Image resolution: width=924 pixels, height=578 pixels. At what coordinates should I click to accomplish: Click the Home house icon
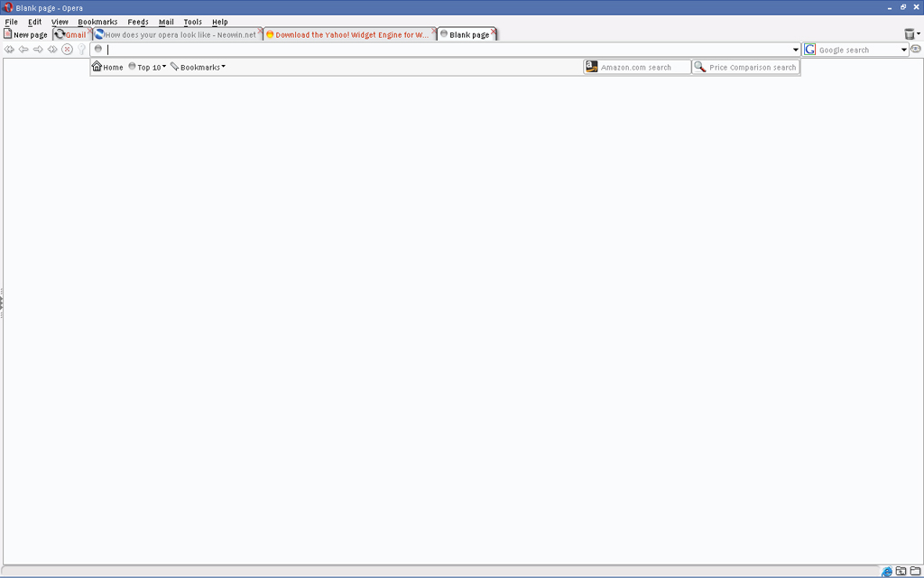pos(97,66)
